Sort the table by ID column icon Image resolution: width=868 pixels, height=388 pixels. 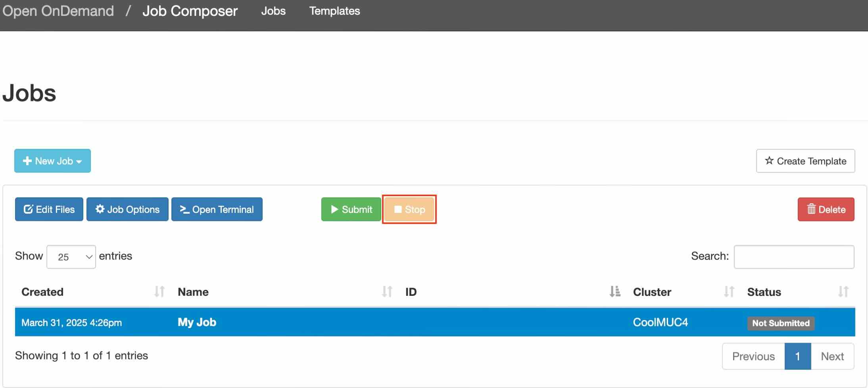point(615,292)
